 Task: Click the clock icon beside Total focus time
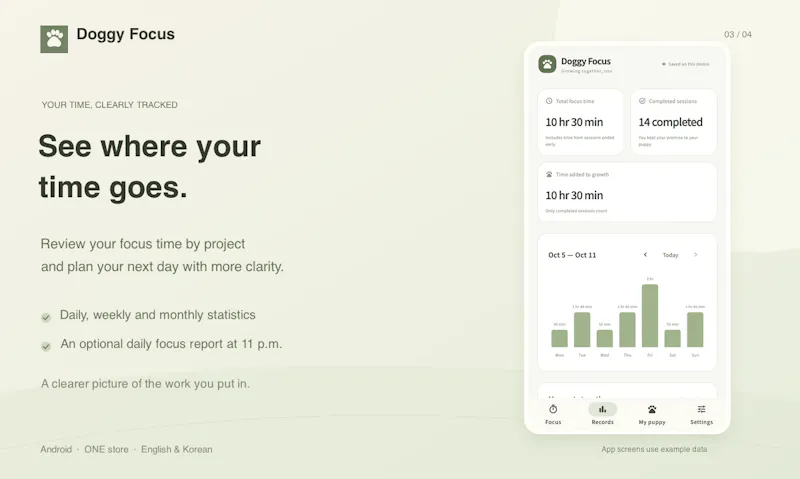pyautogui.click(x=549, y=101)
